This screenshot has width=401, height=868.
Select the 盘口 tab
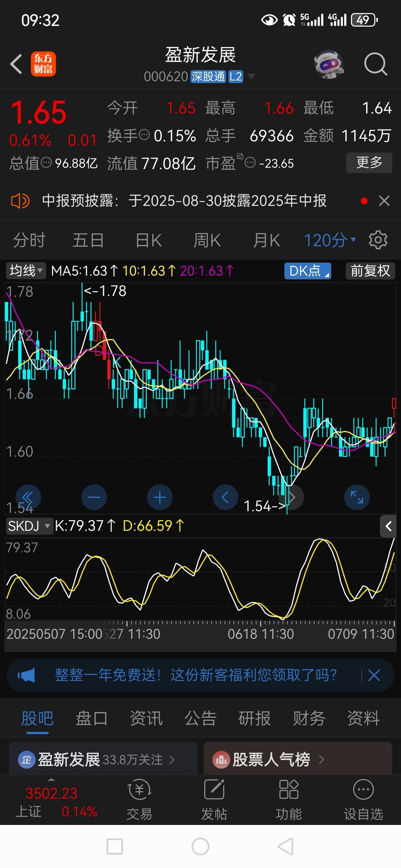tap(92, 719)
